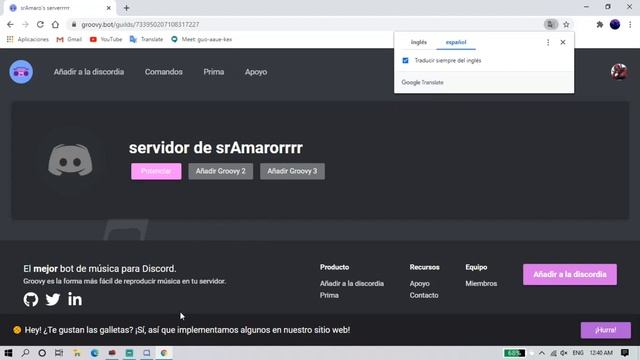Open the browser extensions puzzle icon
640x360 pixels.
600,24
